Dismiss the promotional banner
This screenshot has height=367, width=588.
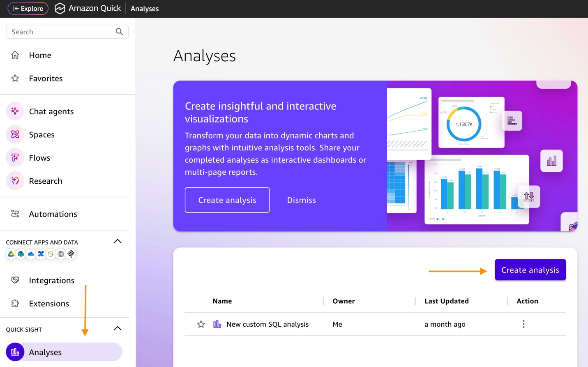[301, 200]
